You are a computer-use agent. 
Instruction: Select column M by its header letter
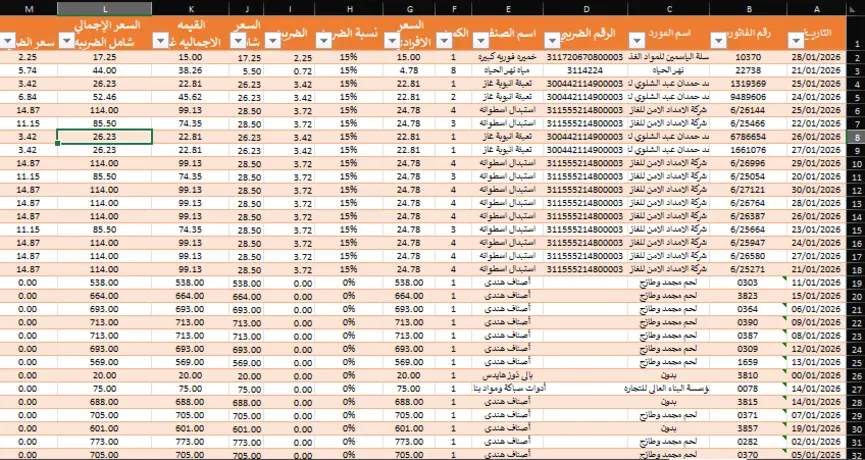tap(28, 8)
